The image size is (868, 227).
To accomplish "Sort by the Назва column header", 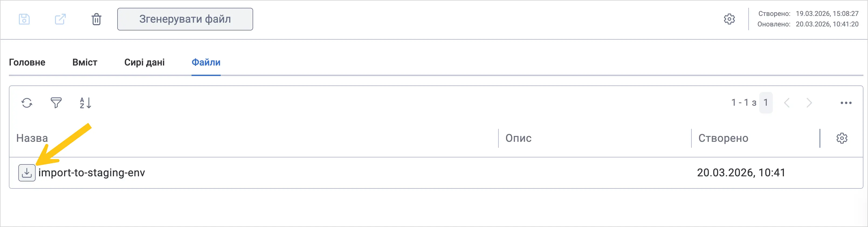I will tap(32, 138).
